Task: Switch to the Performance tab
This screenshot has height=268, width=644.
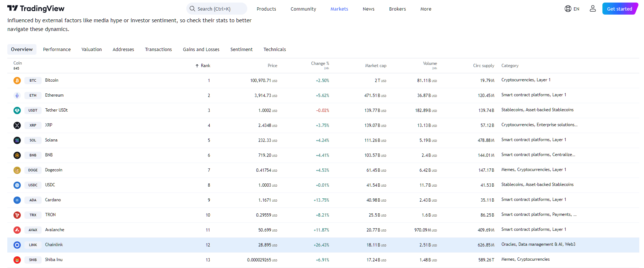Action: pos(57,49)
